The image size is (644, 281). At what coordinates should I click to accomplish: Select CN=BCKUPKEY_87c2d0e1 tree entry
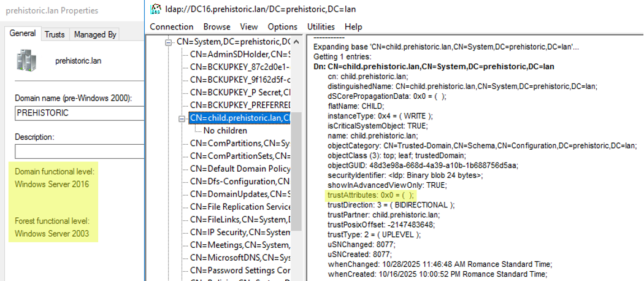coord(240,67)
